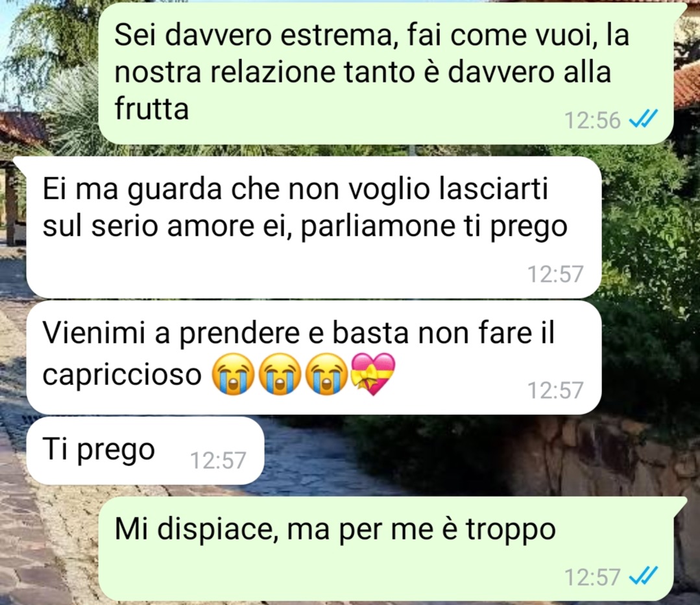Click the blue read receipt on 'Mi dispiace' message

642,576
